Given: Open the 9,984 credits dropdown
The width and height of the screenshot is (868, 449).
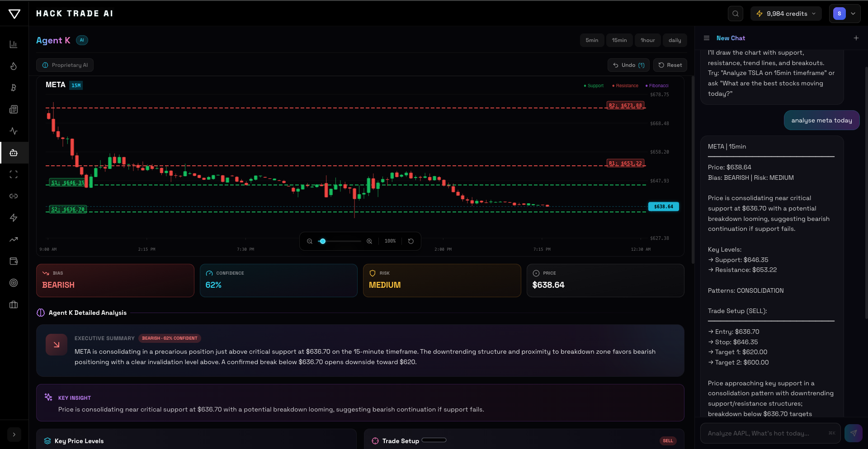Looking at the screenshot, I should [786, 14].
